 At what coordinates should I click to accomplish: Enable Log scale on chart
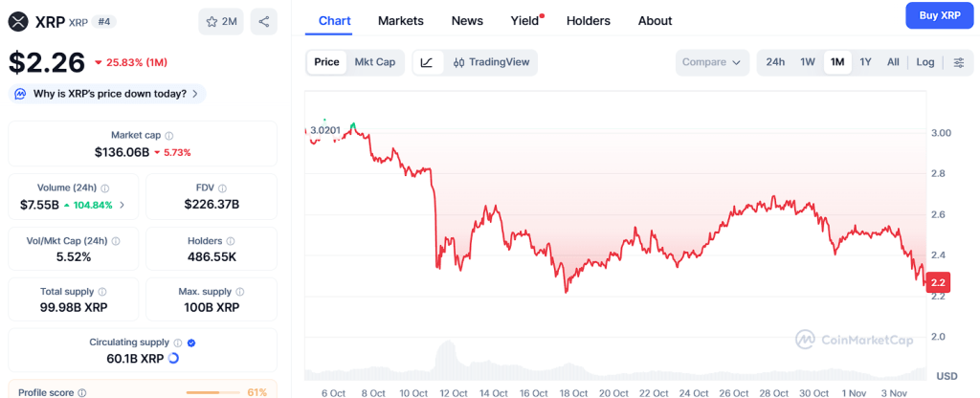coord(925,62)
